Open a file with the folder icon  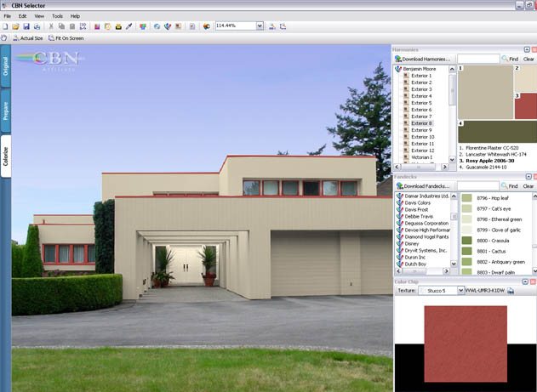(15, 26)
